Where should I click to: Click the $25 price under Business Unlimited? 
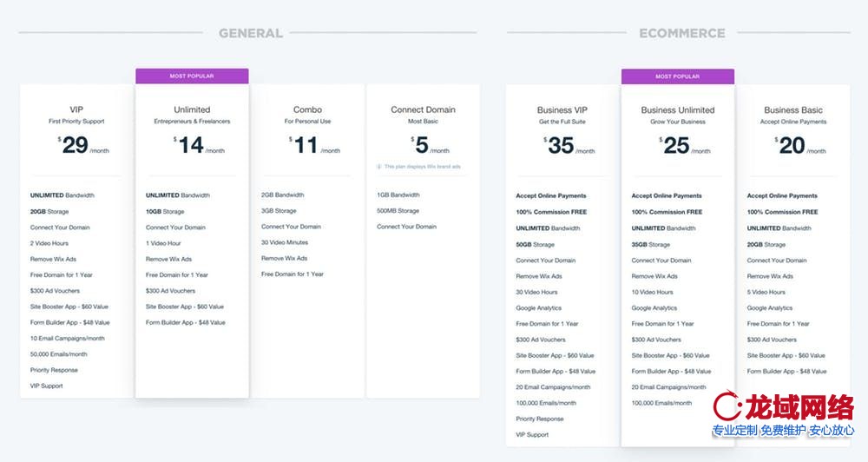pos(677,146)
